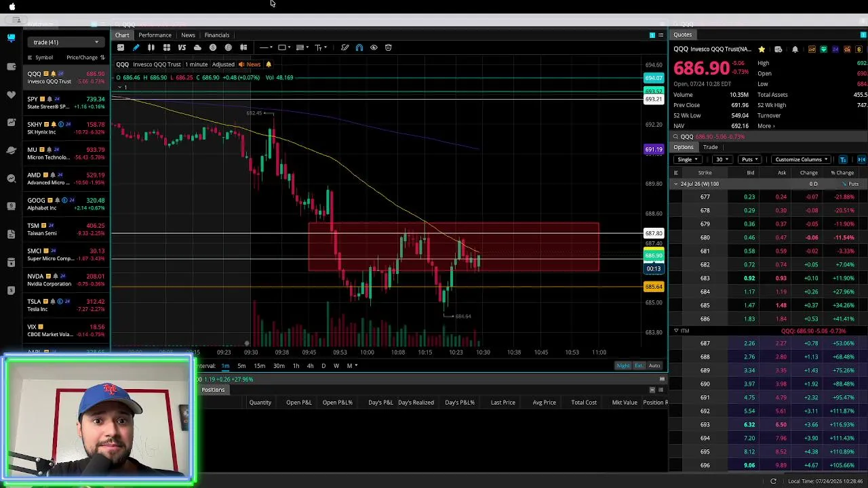
Task: Open the heart favorites sidebar icon
Action: (11, 94)
